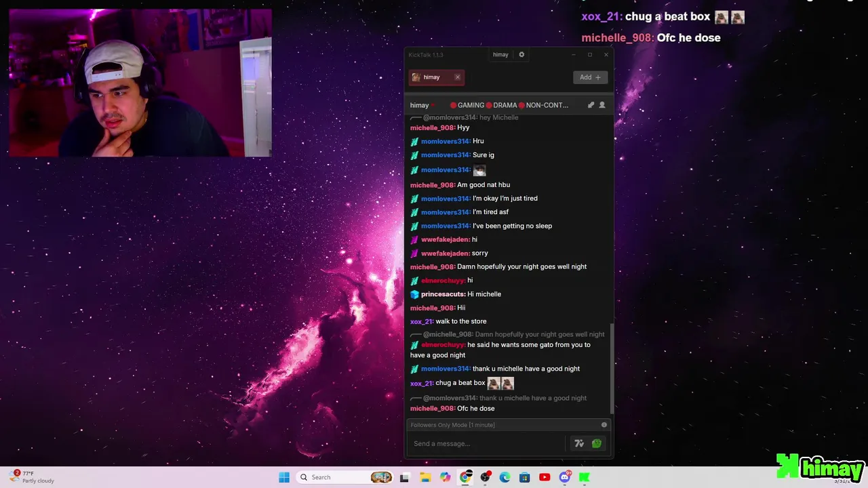Click elmerochuyy username on 'hi' message
The image size is (868, 488).
443,281
